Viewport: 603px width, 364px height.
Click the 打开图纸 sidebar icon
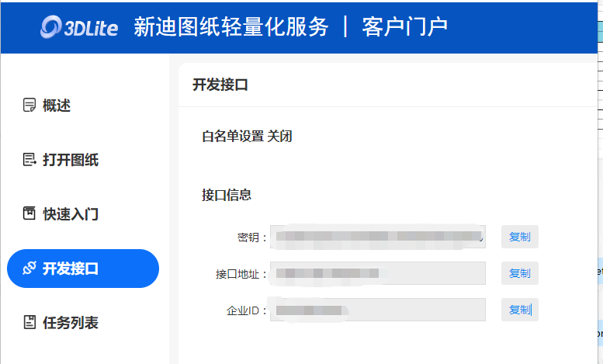coord(29,160)
